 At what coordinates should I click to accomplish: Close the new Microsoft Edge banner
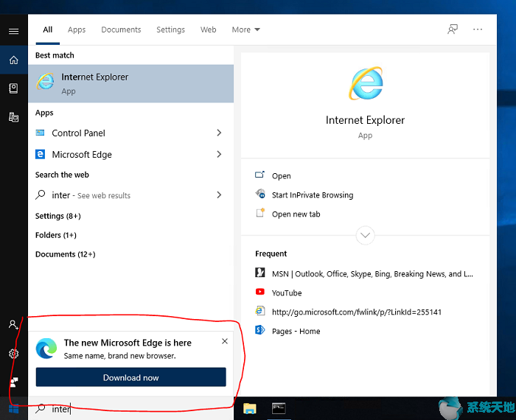(225, 341)
